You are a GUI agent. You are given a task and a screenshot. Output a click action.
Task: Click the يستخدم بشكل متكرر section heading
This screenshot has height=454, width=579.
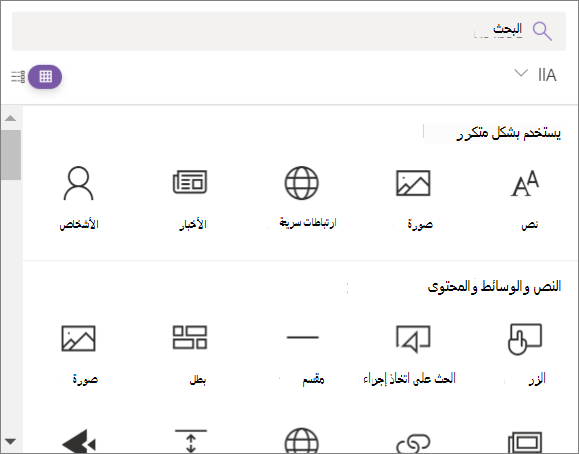[x=509, y=133]
